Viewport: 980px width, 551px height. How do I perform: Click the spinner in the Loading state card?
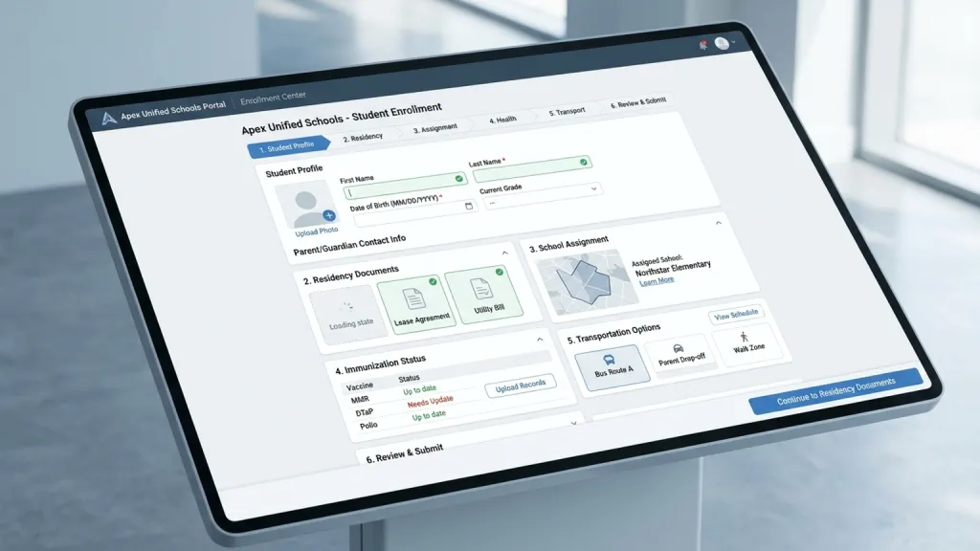click(345, 307)
